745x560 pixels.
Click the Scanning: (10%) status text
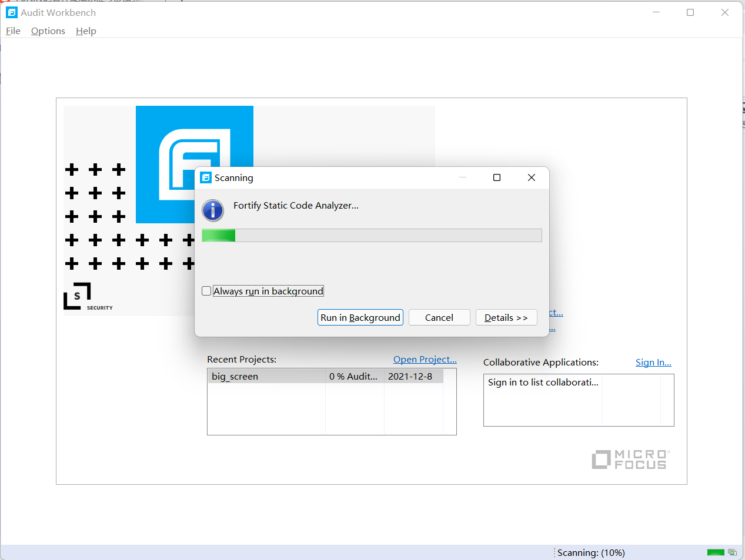[591, 552]
